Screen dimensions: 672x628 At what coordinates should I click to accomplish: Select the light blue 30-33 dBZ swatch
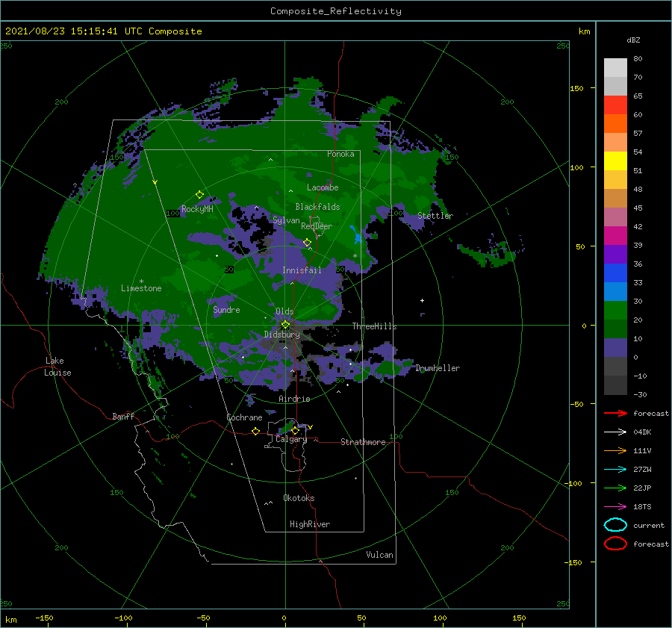[615, 292]
